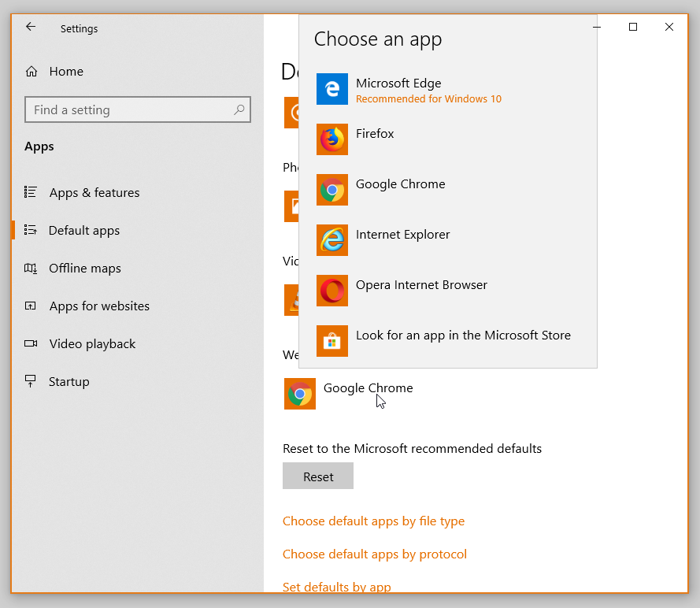The image size is (700, 608).
Task: Click the Apps & features list icon
Action: [31, 192]
